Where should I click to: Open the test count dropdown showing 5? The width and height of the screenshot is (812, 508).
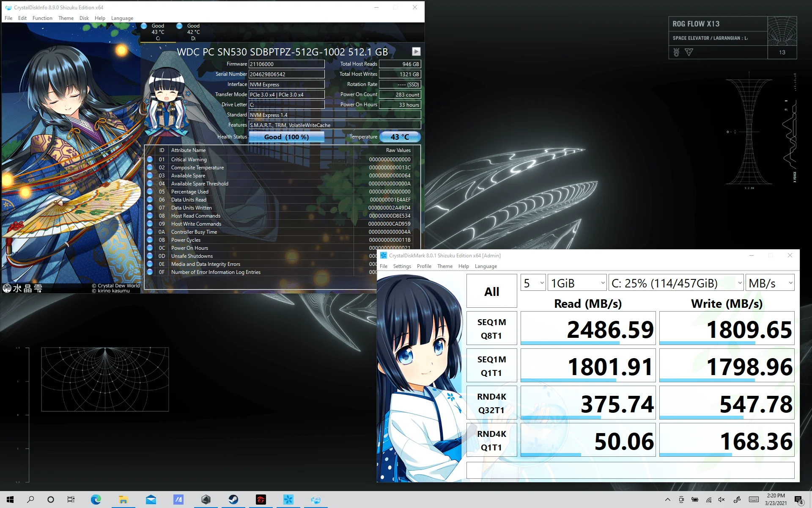coord(533,283)
